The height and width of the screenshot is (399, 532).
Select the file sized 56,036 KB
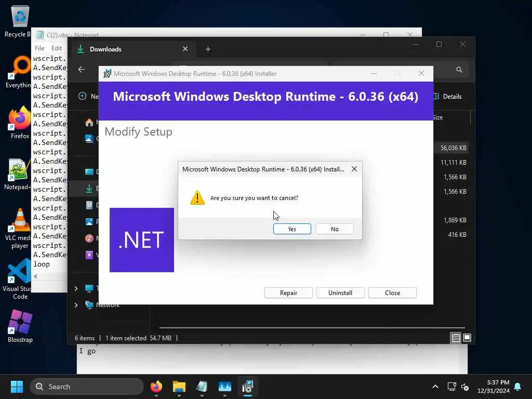point(453,148)
